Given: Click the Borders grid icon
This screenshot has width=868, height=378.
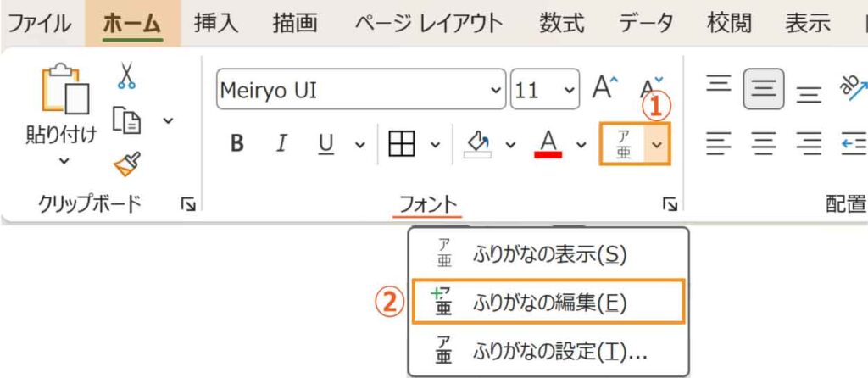Looking at the screenshot, I should coord(402,144).
